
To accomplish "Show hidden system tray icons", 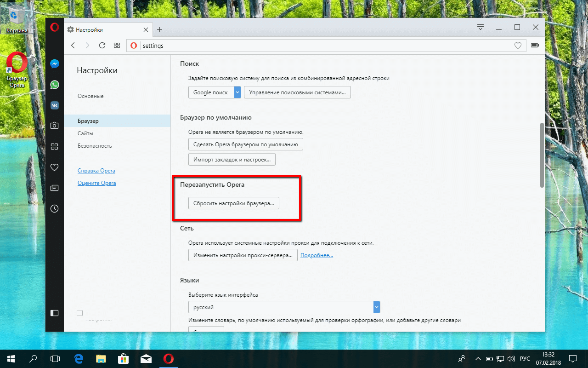I will pos(478,358).
